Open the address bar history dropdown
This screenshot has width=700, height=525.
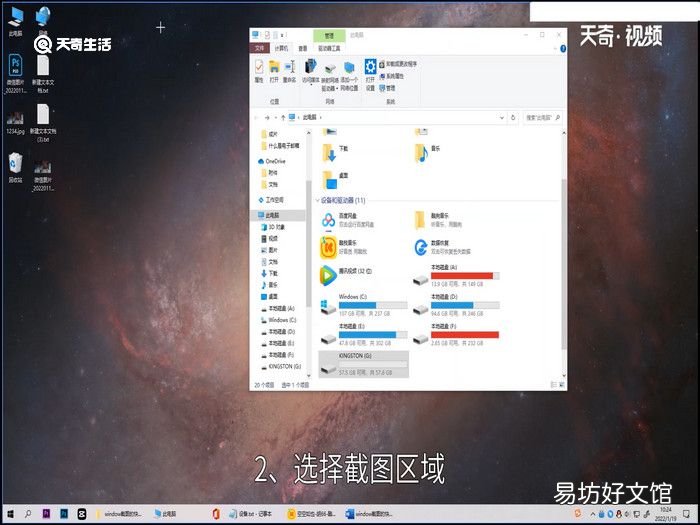coord(502,118)
